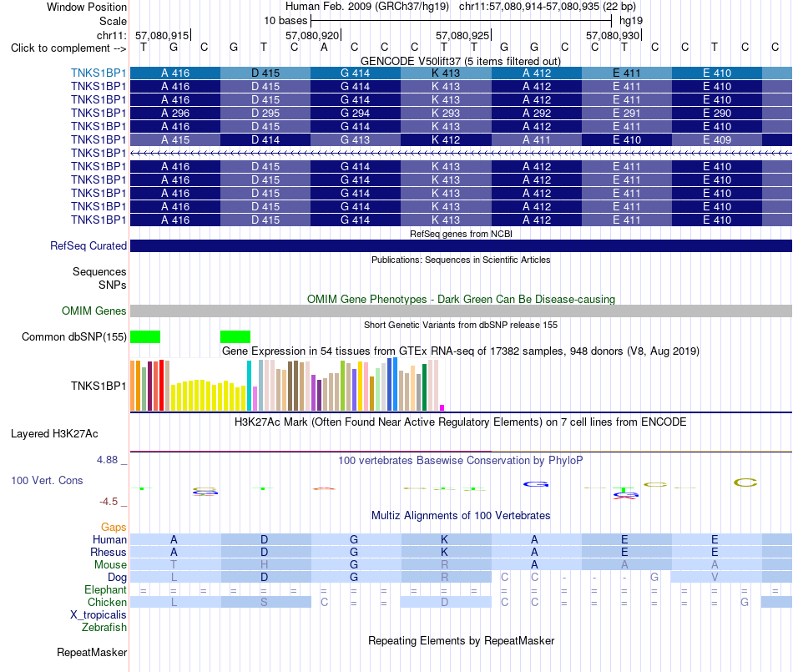The image size is (793, 672).
Task: Click the 'Window Position' label
Action: coord(87,7)
